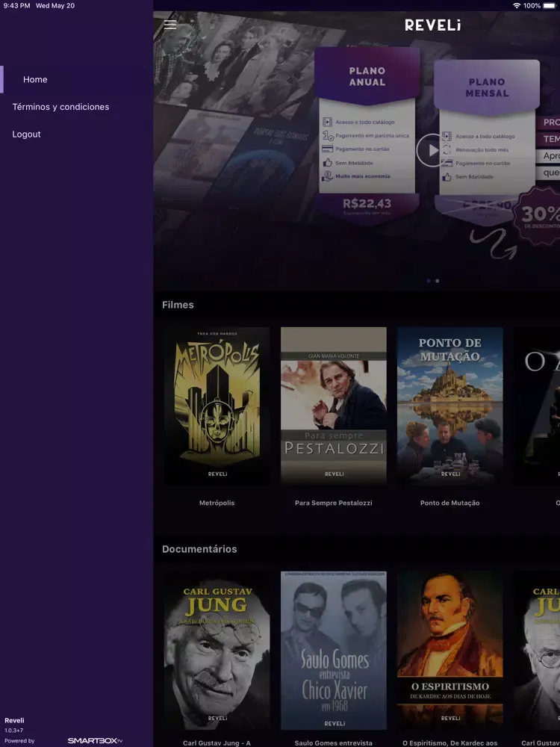Click the 30% de desconto badge
The image size is (560, 747).
click(x=537, y=215)
